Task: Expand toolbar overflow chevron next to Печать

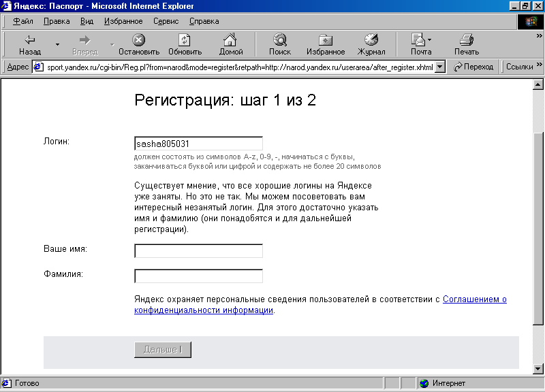Action: coord(539,36)
